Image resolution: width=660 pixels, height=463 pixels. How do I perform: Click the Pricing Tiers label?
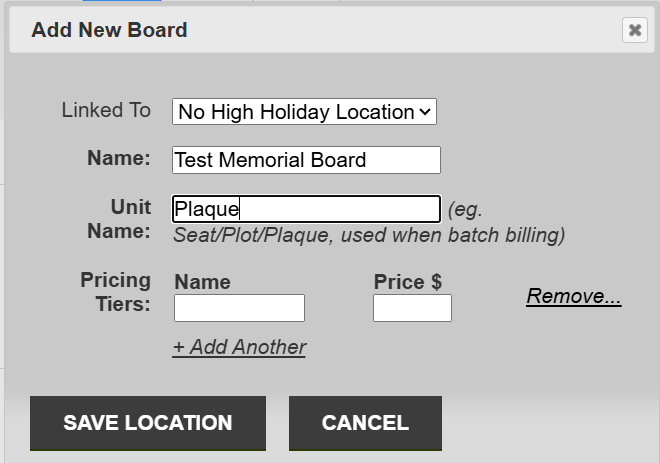click(x=116, y=291)
